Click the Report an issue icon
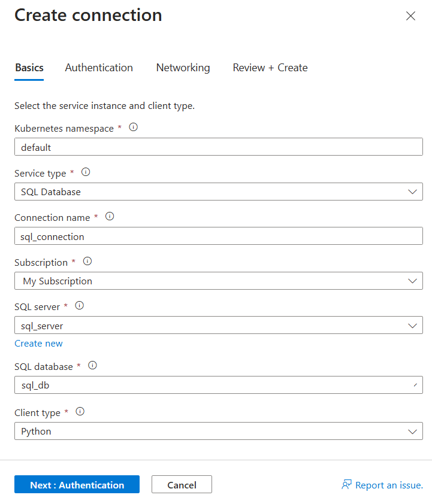The width and height of the screenshot is (432, 504). 346,485
